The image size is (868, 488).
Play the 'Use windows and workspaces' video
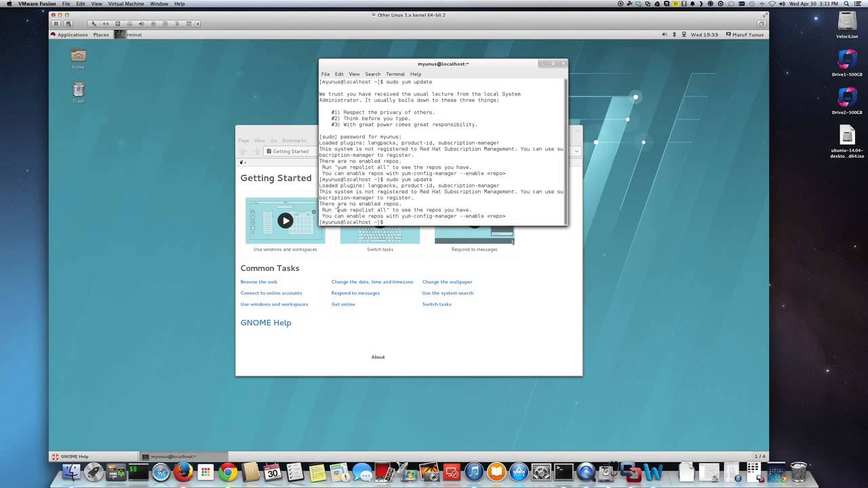(x=285, y=220)
